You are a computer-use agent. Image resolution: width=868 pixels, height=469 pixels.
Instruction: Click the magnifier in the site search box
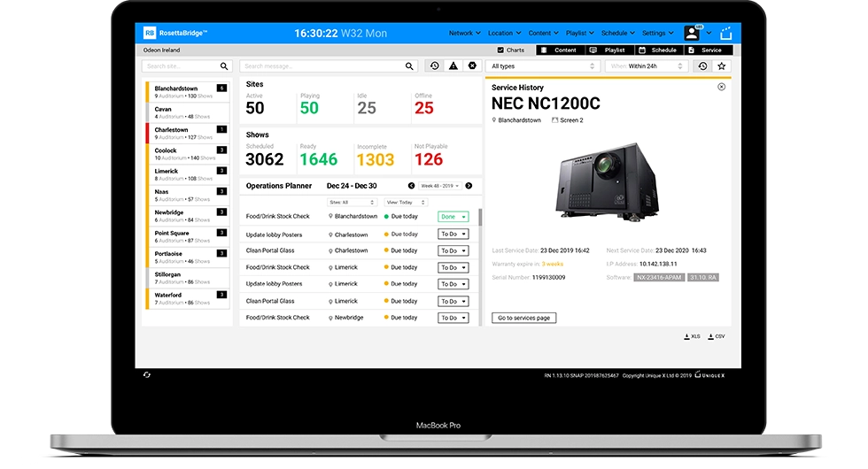(x=223, y=66)
